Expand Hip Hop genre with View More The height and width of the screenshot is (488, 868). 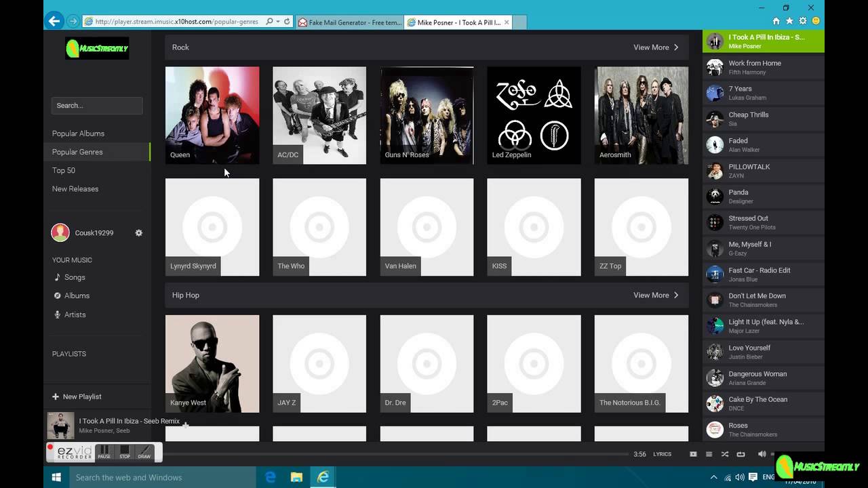click(656, 295)
